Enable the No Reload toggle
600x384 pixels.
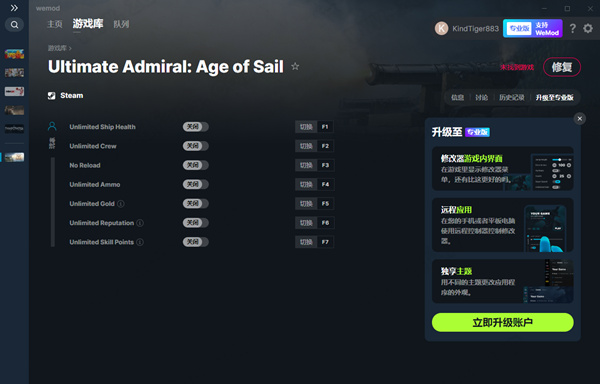(196, 165)
